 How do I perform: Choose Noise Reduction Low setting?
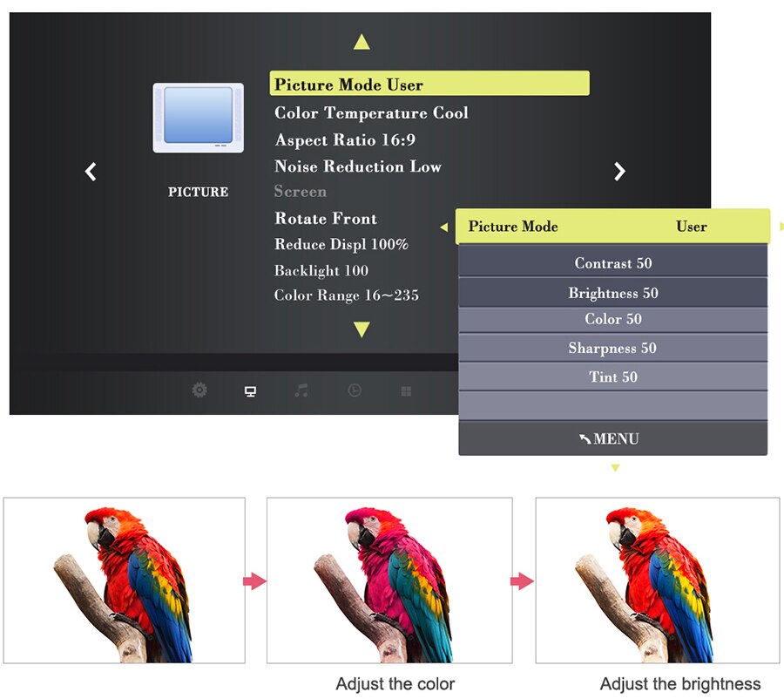pos(358,166)
